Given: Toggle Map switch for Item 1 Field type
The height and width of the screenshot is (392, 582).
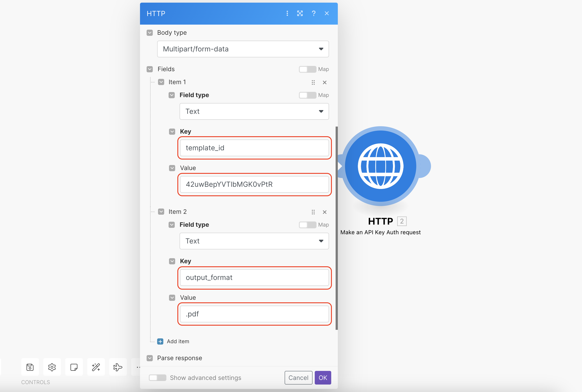Looking at the screenshot, I should click(307, 95).
